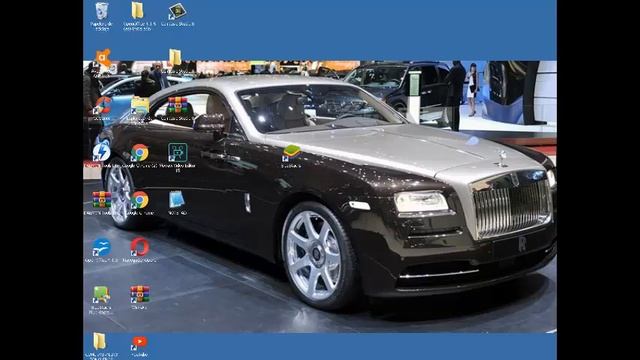The width and height of the screenshot is (640, 360).
Task: Launch the OpenOffice seagull icon
Action: tap(101, 247)
